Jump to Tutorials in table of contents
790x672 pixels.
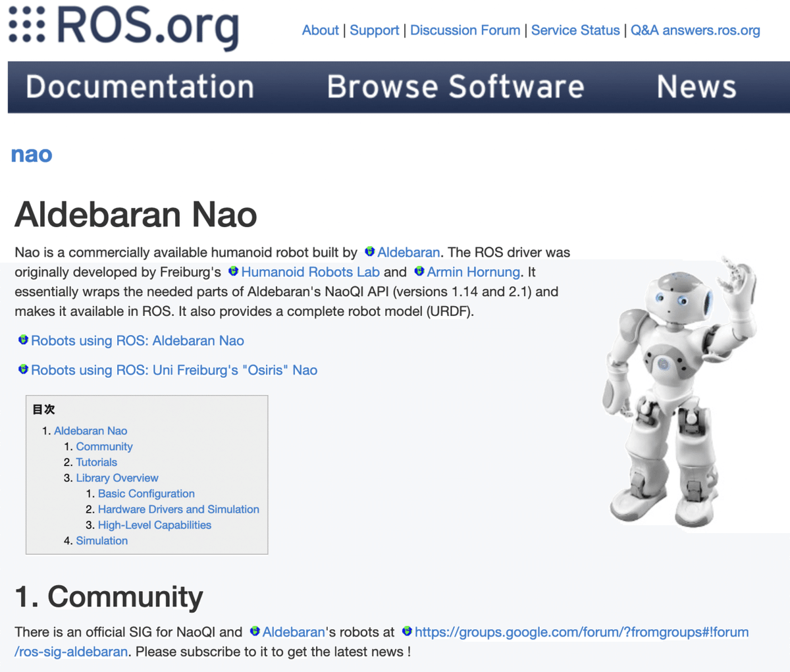tap(96, 462)
